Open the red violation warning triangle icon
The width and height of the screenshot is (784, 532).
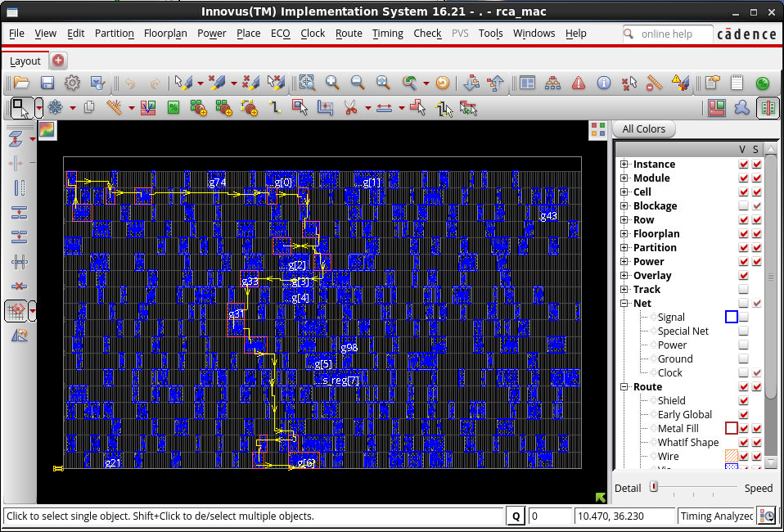click(579, 83)
